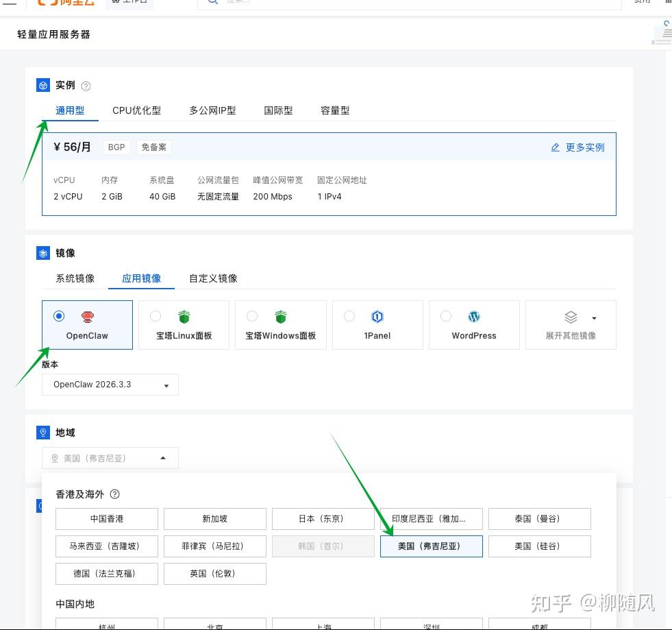This screenshot has width=672, height=630.
Task: Switch to CPU优化型 instance tab
Action: 137,110
